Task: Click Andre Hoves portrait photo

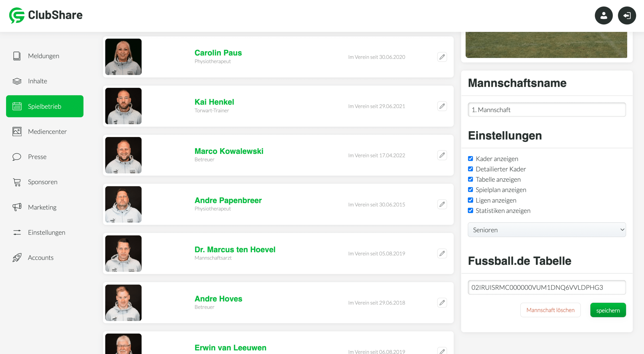Action: (123, 303)
